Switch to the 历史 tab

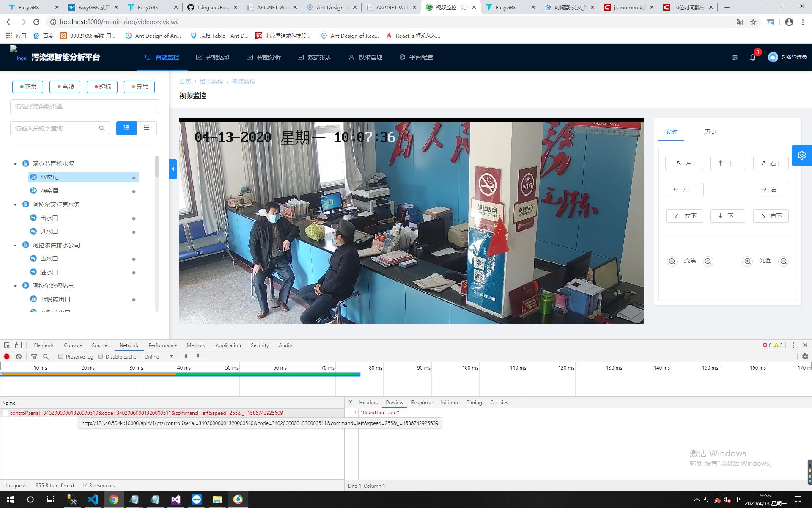click(710, 132)
